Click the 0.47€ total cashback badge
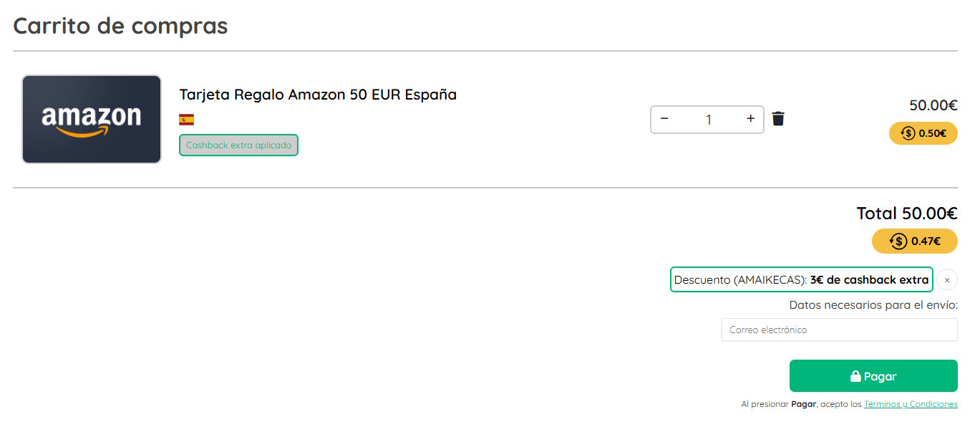This screenshot has width=980, height=422. point(914,241)
